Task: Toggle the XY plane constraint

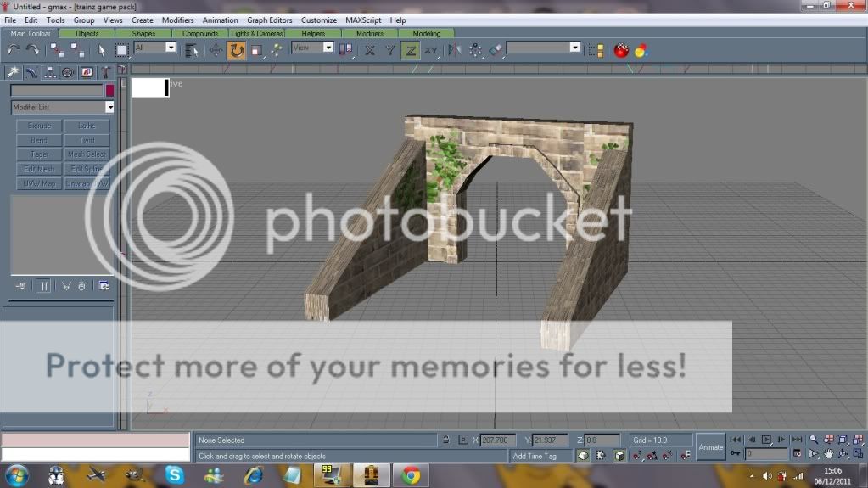Action: tap(431, 50)
